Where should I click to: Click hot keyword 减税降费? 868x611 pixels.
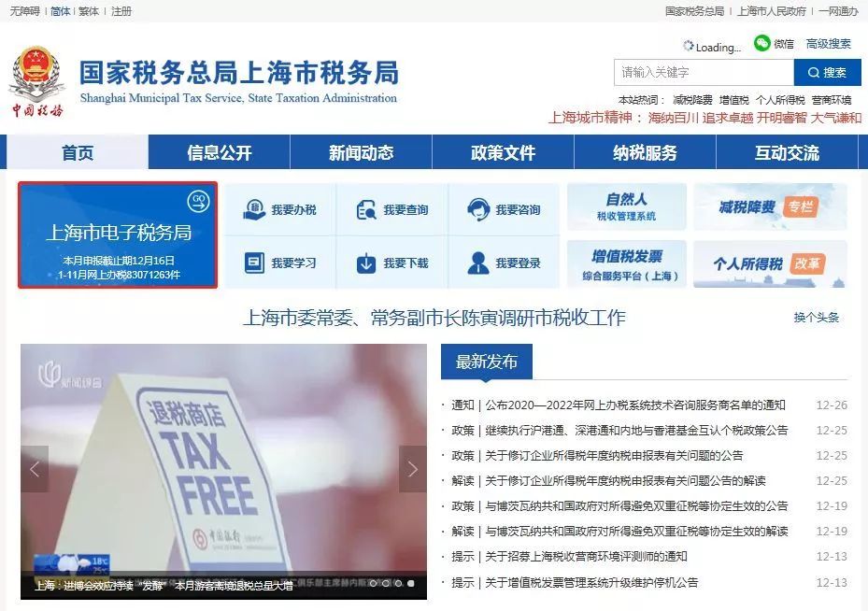click(692, 100)
